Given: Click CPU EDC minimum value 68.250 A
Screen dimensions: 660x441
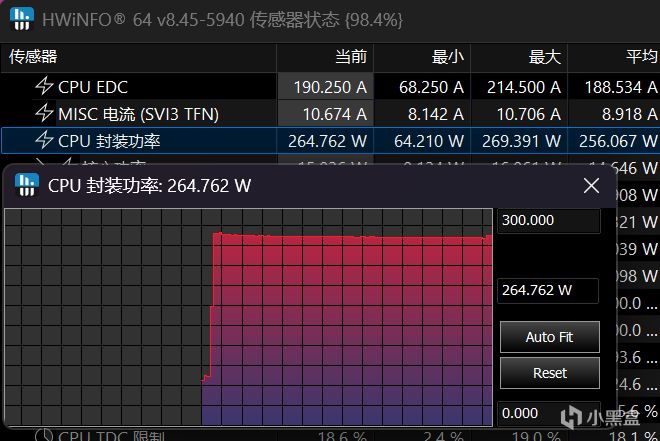Looking at the screenshot, I should click(431, 88).
